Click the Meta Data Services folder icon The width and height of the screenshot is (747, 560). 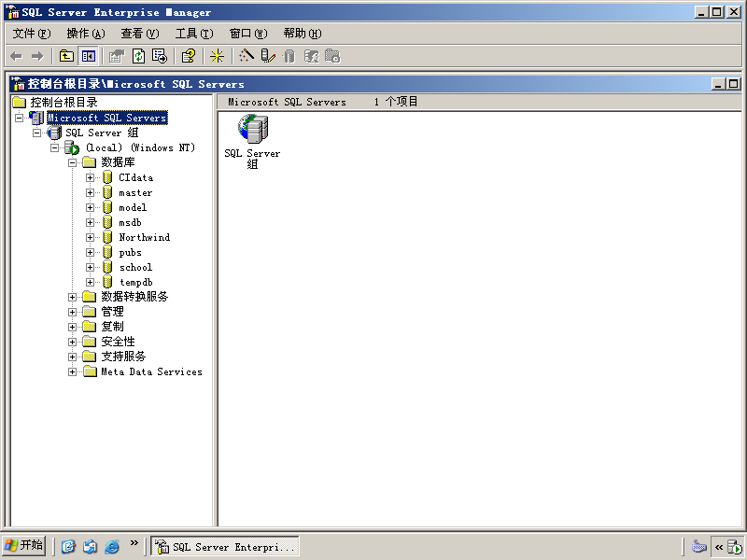point(90,371)
